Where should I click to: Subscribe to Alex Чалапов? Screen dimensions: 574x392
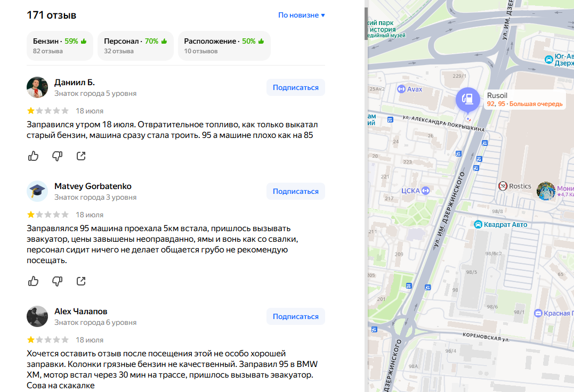pos(295,316)
